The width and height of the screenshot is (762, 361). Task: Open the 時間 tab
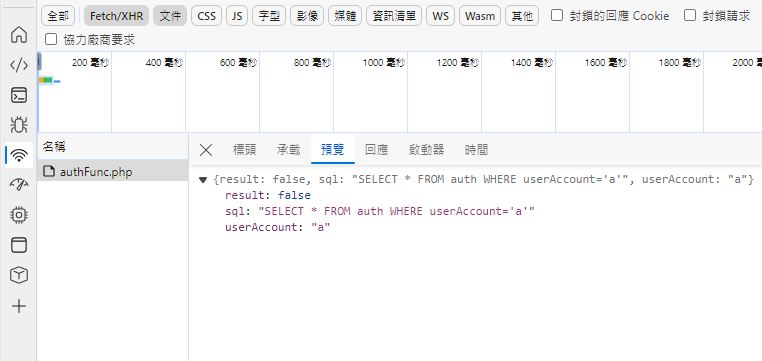pyautogui.click(x=476, y=150)
